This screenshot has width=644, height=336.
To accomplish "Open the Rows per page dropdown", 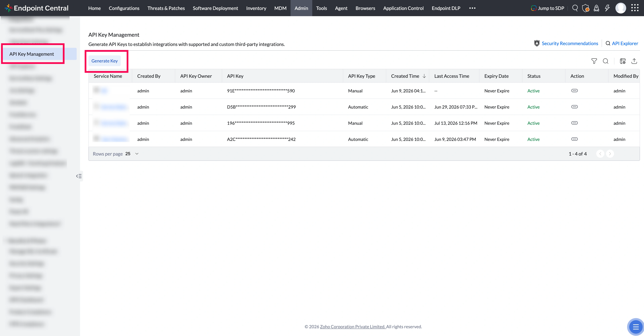I will [x=132, y=154].
